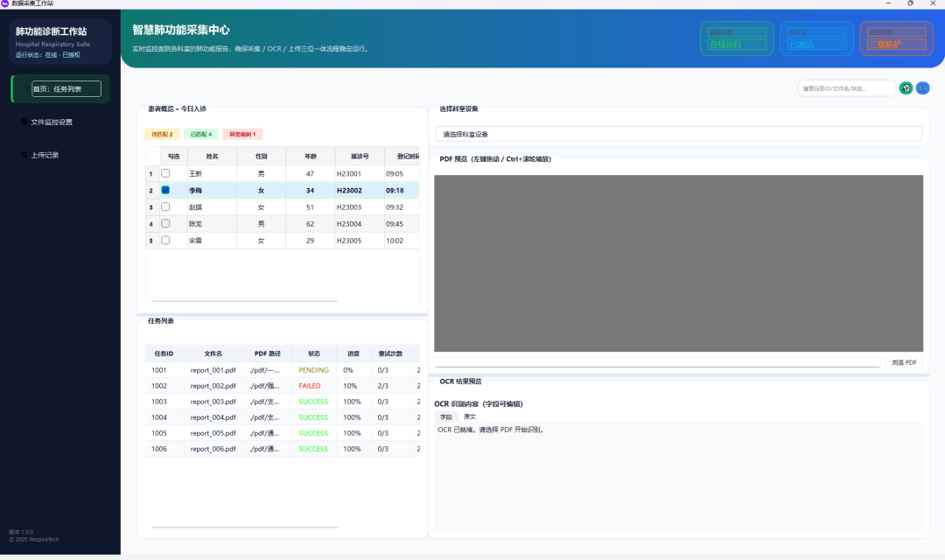Click the 异常病例 1 filter tag
The width and height of the screenshot is (945, 560).
click(242, 135)
